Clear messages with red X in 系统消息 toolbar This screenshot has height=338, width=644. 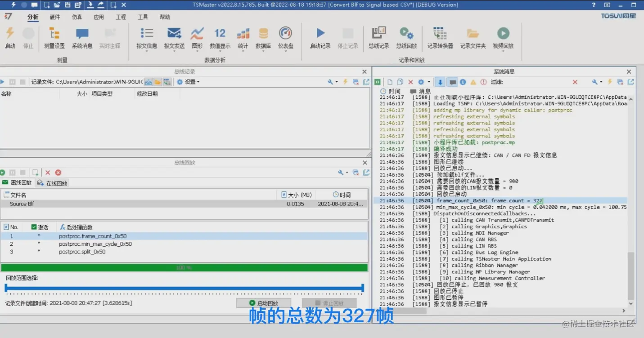pos(410,82)
